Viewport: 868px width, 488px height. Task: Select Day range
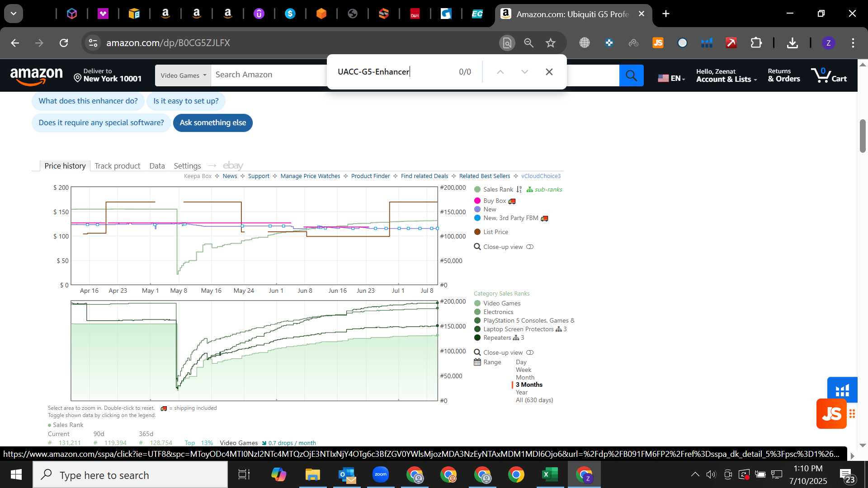(x=521, y=362)
